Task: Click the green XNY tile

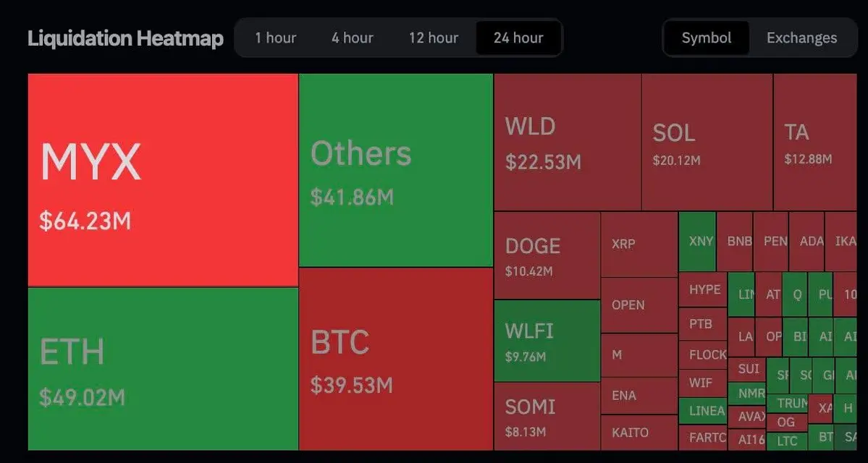Action: click(698, 241)
